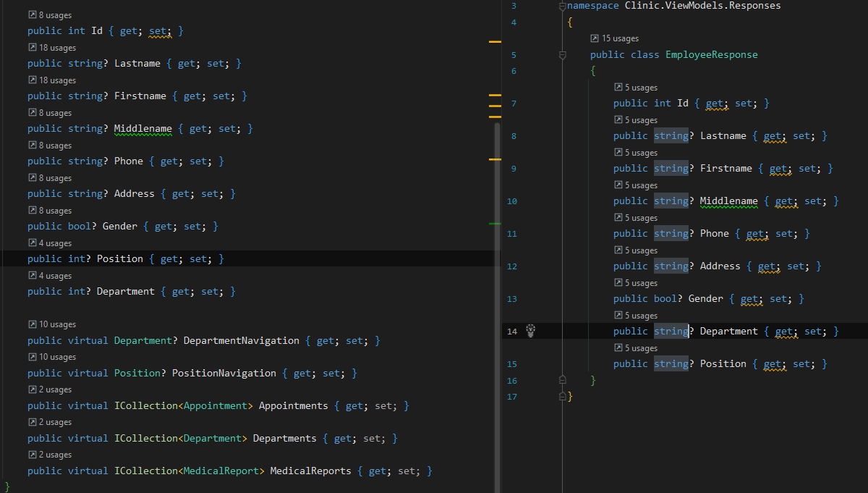Image resolution: width=868 pixels, height=493 pixels.
Task: Open 5 usages lens above right-pane string? Position
Action: click(x=636, y=348)
